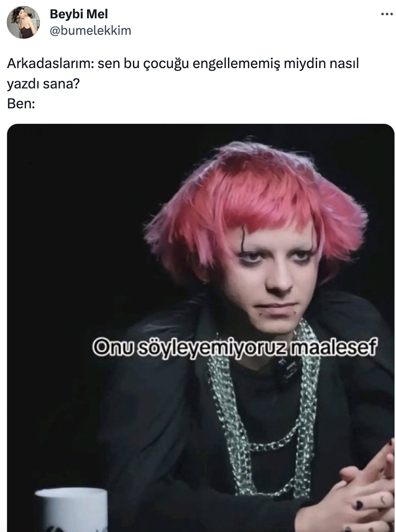Image resolution: width=396 pixels, height=532 pixels.
Task: Open the @bumelekkim handle link
Action: (x=90, y=31)
